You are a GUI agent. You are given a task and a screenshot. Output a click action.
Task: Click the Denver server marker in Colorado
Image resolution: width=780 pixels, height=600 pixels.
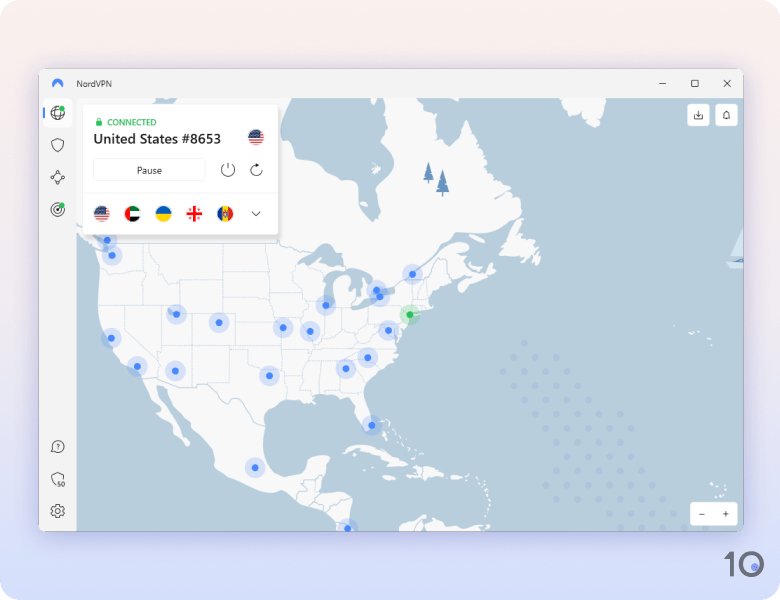pyautogui.click(x=219, y=322)
